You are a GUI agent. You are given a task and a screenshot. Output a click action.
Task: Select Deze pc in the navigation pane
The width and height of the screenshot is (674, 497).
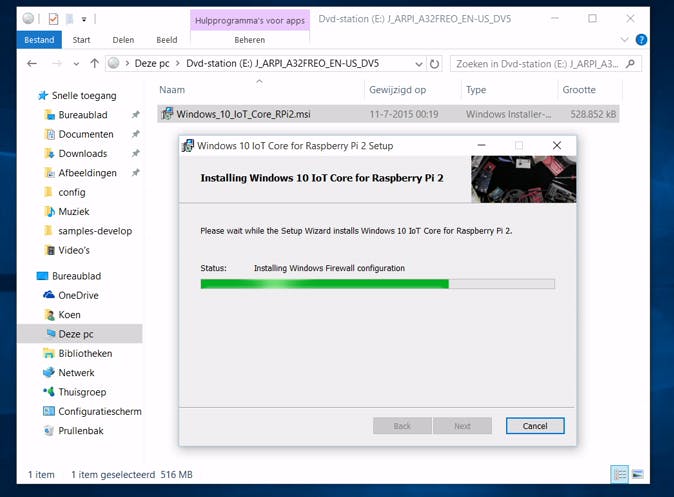pyautogui.click(x=80, y=334)
